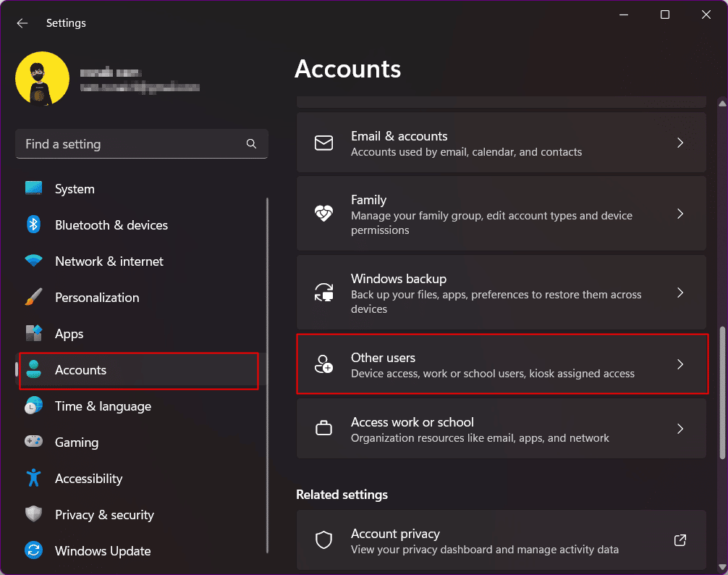
Task: Open Bluetooth & devices settings label
Action: (111, 225)
